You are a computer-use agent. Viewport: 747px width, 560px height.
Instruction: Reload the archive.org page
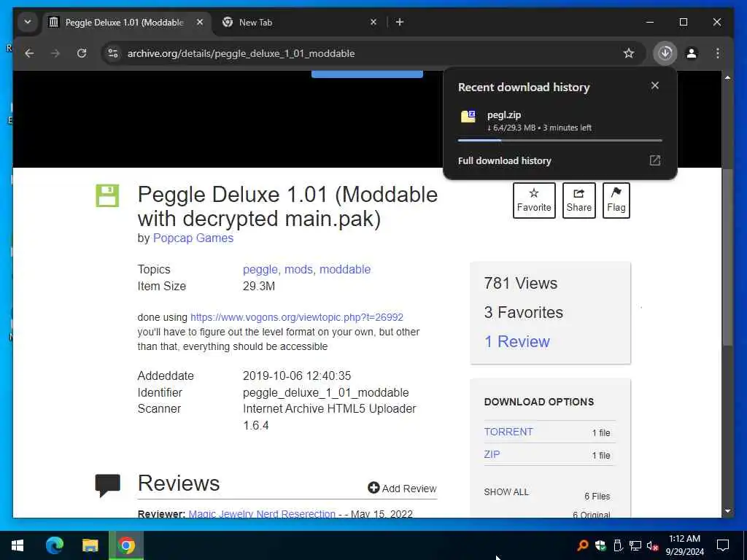tap(82, 53)
